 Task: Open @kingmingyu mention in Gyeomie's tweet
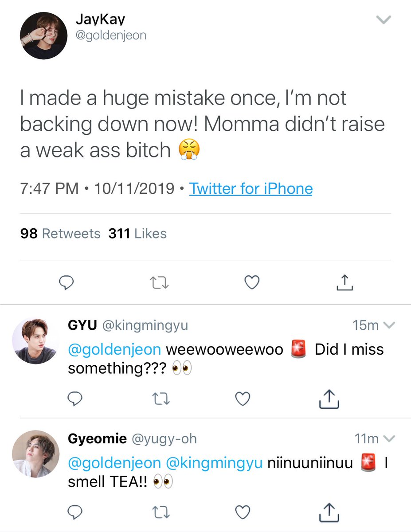(x=214, y=463)
